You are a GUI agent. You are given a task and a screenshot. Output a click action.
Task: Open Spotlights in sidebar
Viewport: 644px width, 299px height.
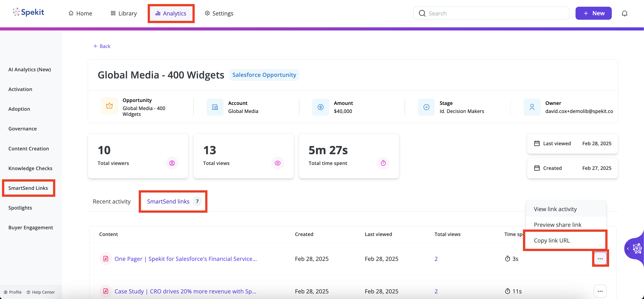[20, 208]
